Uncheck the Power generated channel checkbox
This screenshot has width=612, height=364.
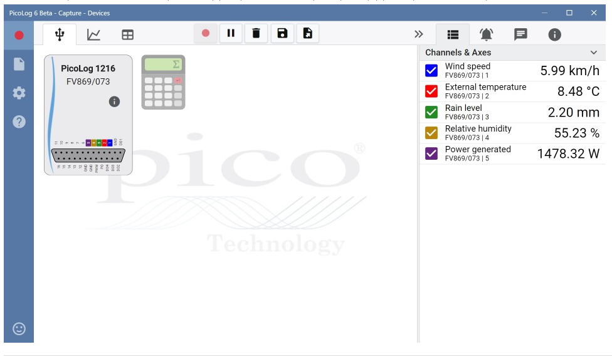431,153
